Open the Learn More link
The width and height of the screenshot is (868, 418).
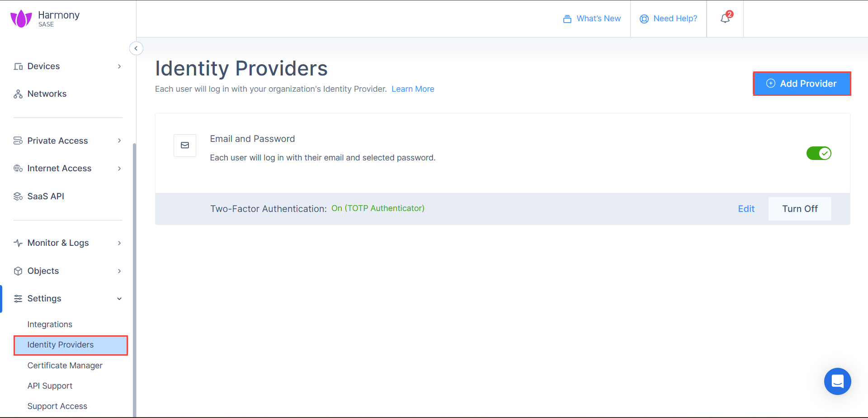(x=412, y=89)
